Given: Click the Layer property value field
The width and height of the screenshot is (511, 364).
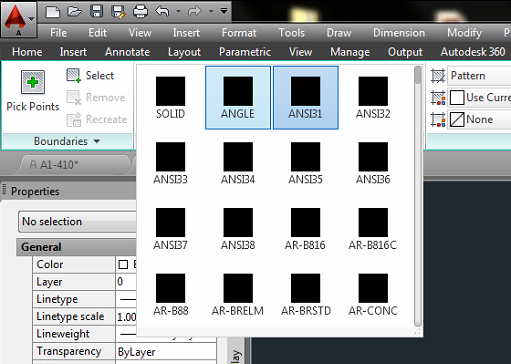Looking at the screenshot, I should point(126,282).
